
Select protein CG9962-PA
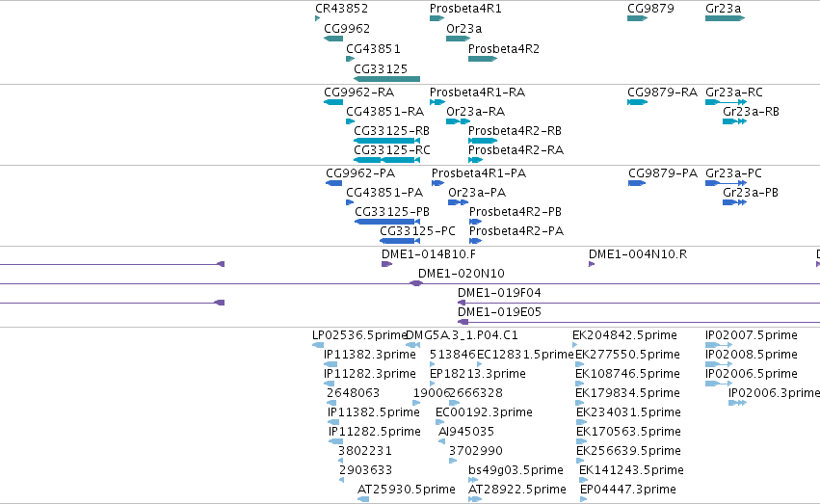[x=333, y=183]
